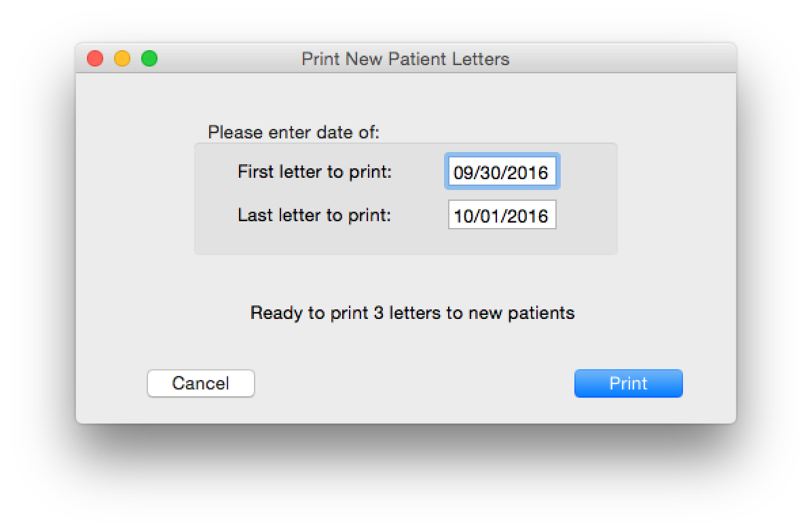Click the Print New Patient Letters title
Viewport: 812px width, 532px height.
[x=405, y=59]
